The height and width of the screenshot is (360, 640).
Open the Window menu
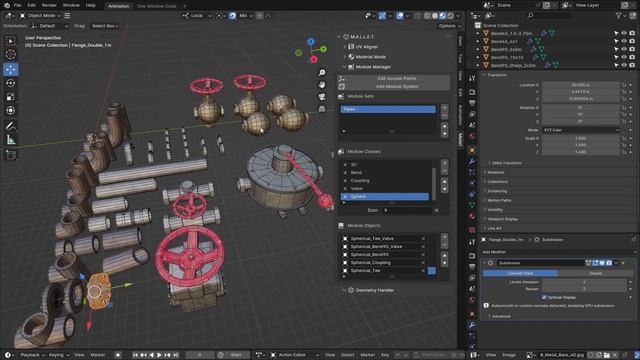pos(71,5)
